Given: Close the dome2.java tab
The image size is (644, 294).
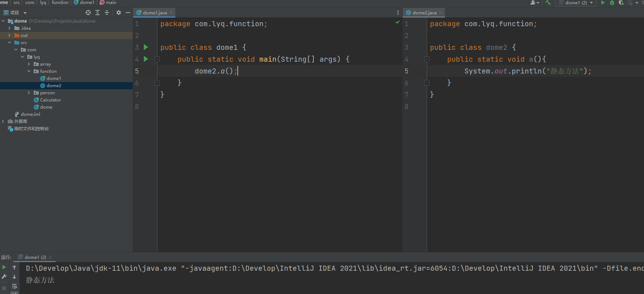Looking at the screenshot, I should coord(441,13).
